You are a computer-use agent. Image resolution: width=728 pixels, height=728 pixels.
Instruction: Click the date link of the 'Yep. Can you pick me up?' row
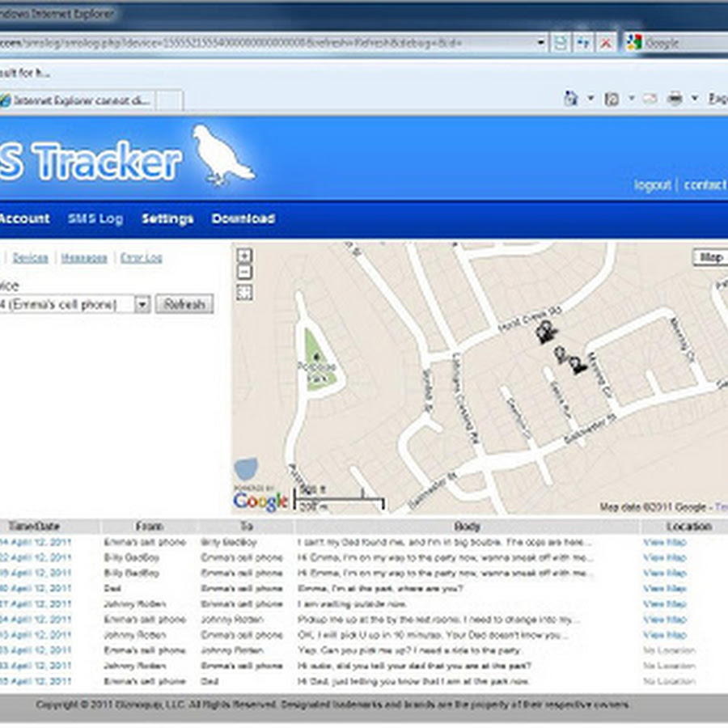coord(36,650)
